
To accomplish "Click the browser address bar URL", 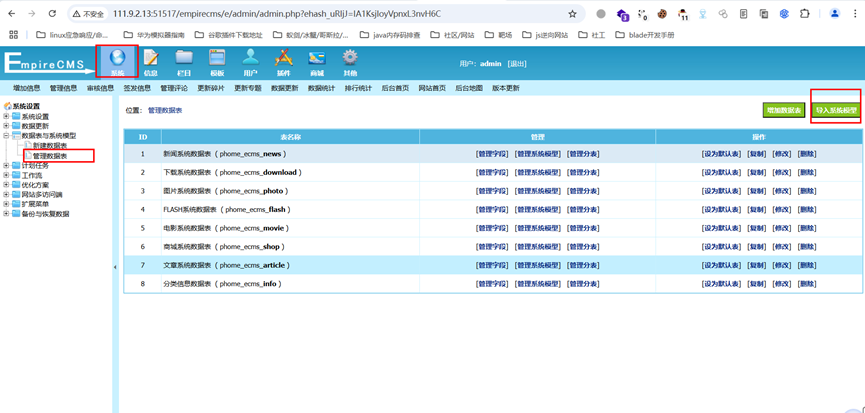I will (x=277, y=14).
